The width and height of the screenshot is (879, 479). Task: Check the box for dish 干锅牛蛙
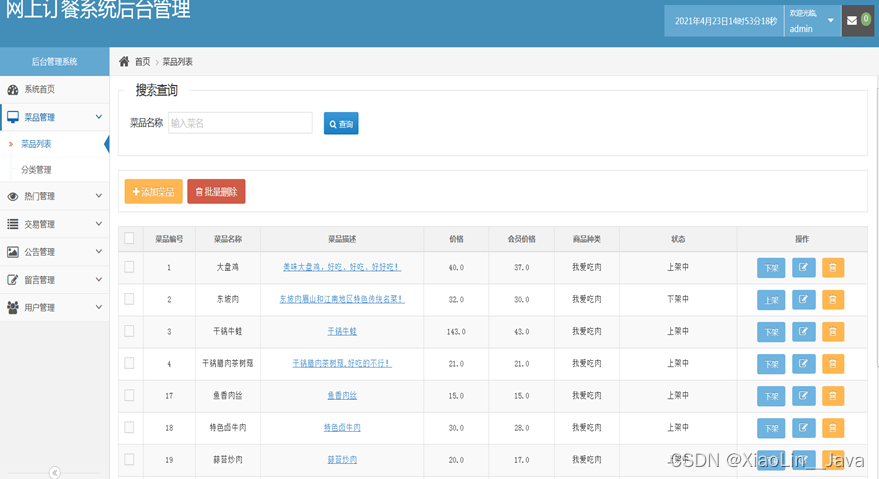(x=129, y=331)
